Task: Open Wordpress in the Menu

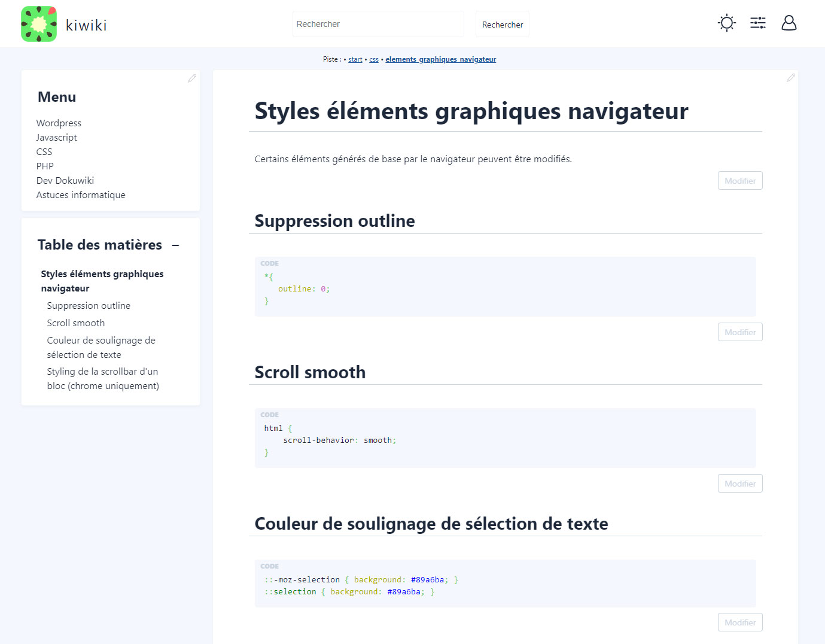Action: coord(59,123)
